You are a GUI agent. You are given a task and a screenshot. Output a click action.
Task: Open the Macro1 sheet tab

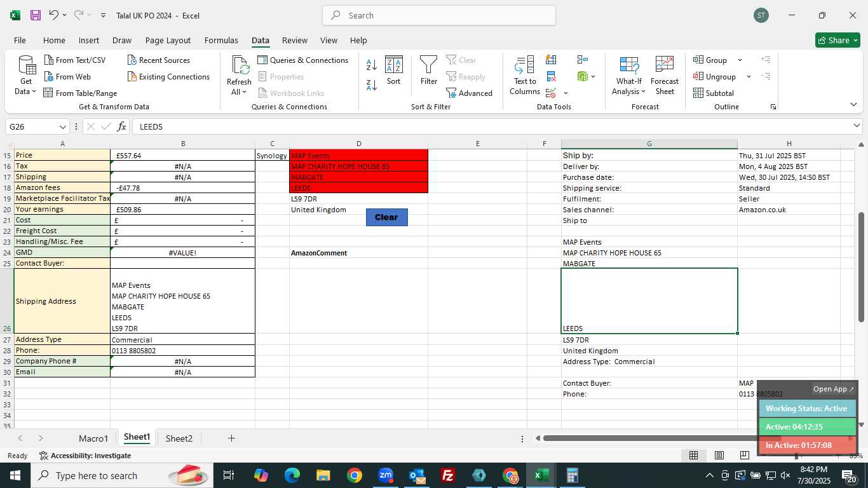click(x=93, y=438)
